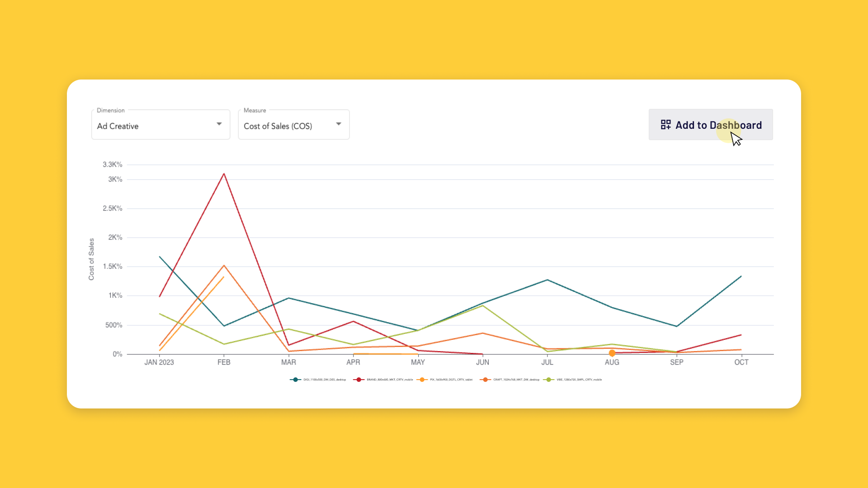
Task: Open the Measure dropdown arrow
Action: point(338,124)
